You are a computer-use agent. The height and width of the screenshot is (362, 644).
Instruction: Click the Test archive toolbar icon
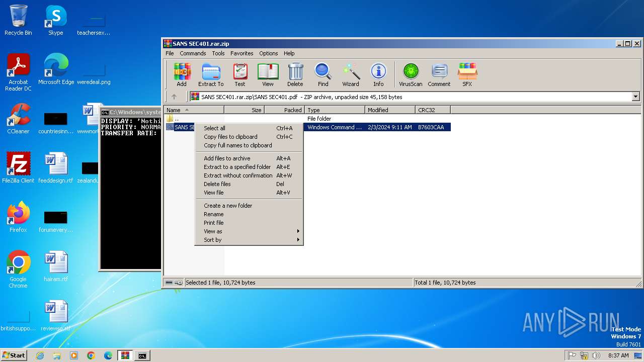pos(240,75)
